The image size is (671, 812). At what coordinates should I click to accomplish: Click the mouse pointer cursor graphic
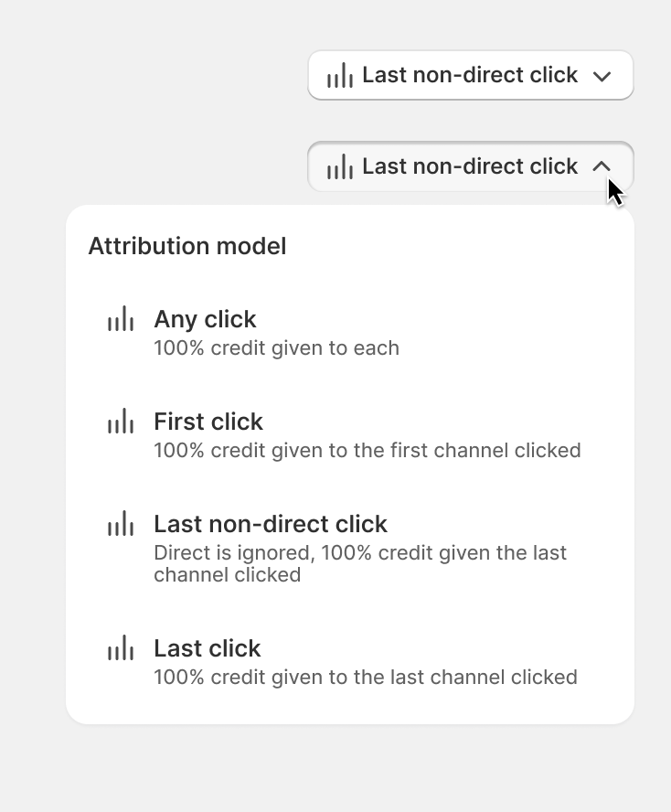615,192
